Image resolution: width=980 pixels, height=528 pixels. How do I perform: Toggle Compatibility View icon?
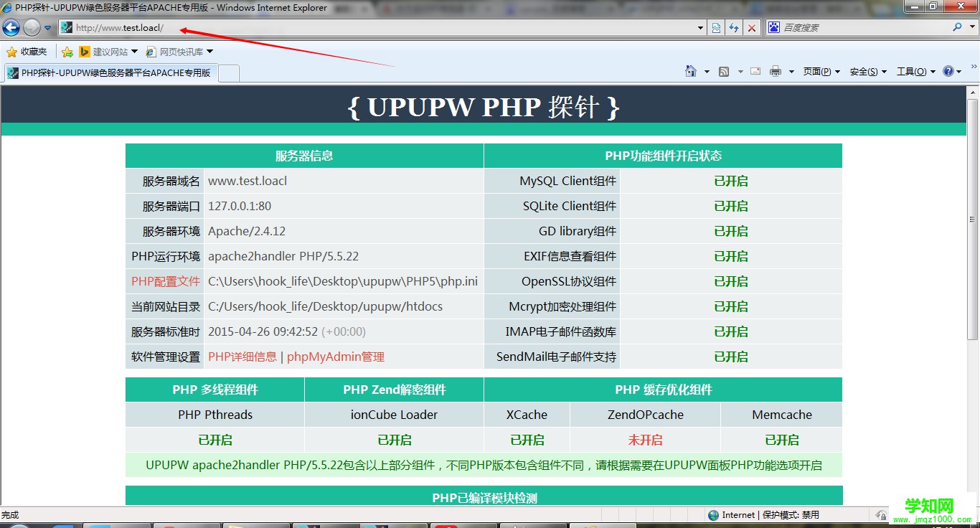[x=716, y=28]
